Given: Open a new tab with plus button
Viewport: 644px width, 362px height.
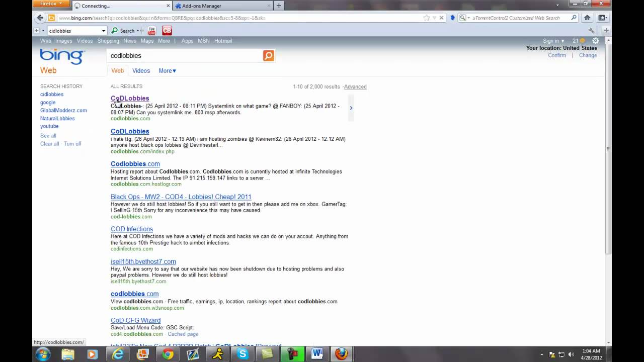Looking at the screenshot, I should (279, 6).
